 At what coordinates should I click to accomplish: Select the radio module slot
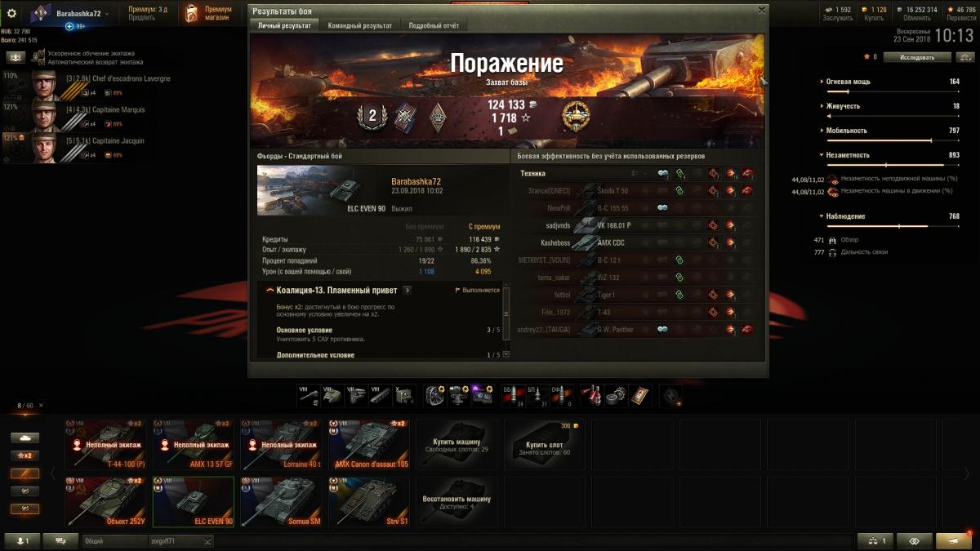[x=404, y=395]
